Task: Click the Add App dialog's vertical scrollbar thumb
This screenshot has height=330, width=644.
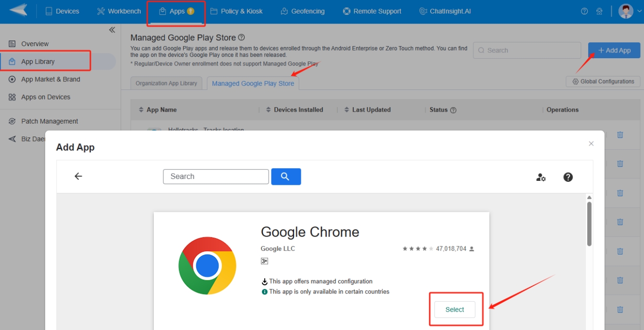Action: coord(589,223)
